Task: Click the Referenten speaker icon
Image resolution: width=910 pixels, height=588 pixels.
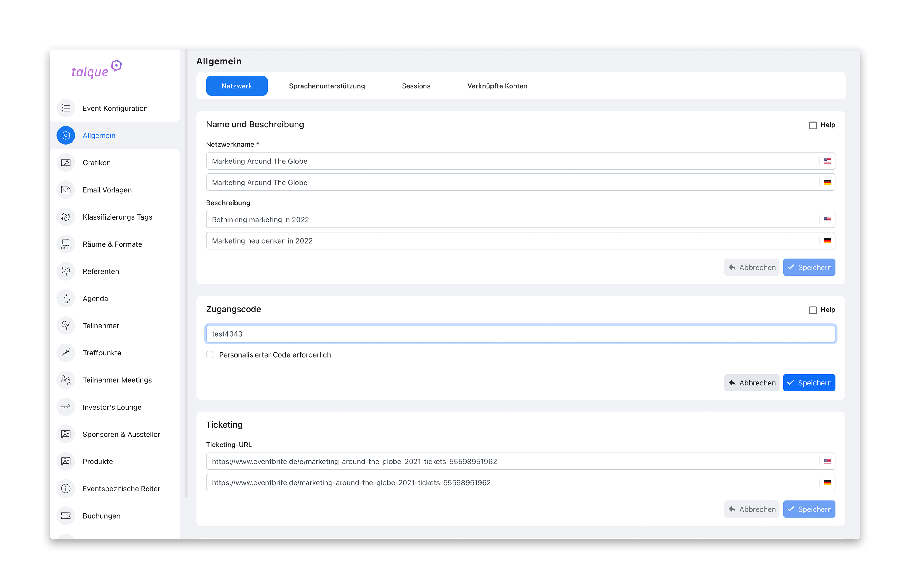Action: [x=66, y=271]
